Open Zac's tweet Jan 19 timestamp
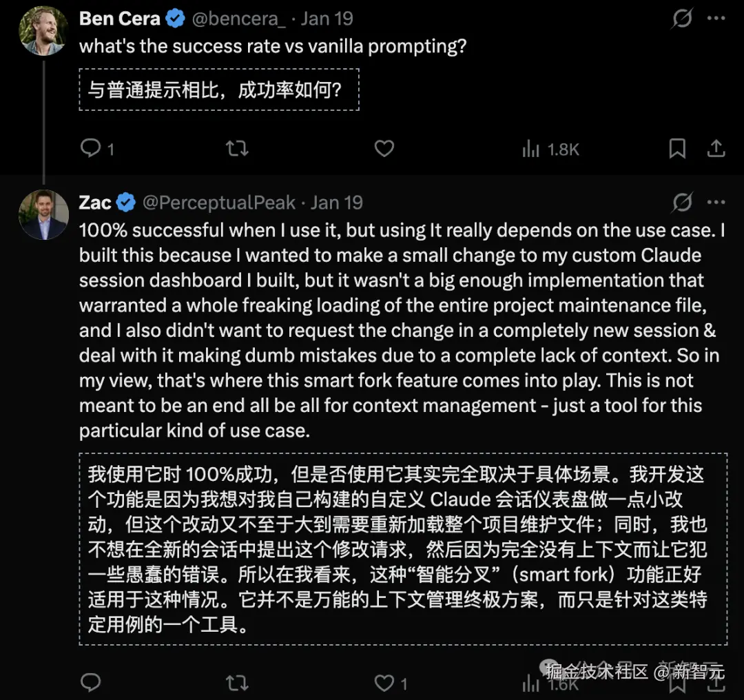Image resolution: width=744 pixels, height=700 pixels. click(337, 203)
